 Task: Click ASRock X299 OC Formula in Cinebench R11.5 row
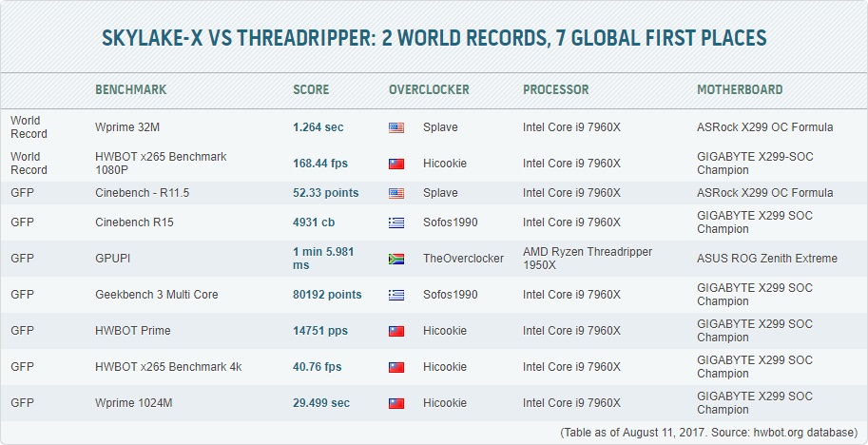coord(765,193)
